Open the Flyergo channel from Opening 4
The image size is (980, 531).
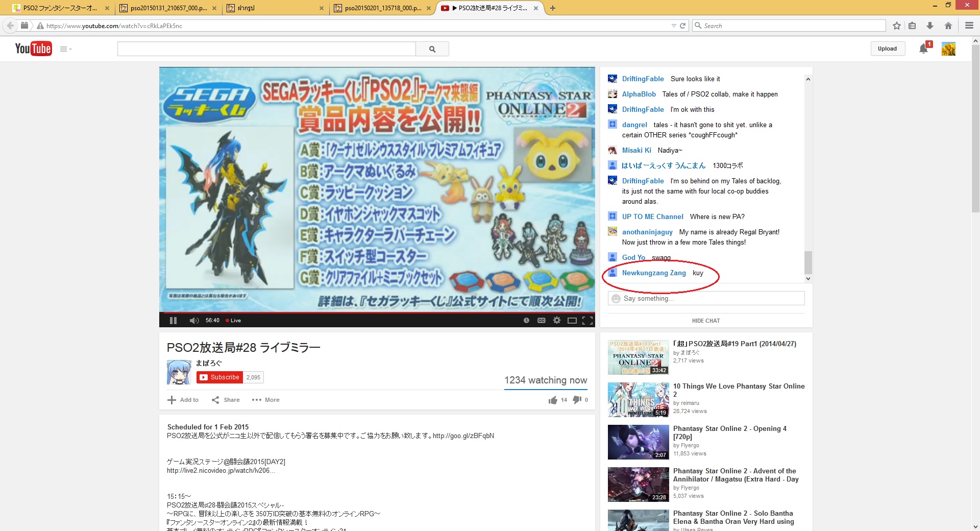point(690,445)
